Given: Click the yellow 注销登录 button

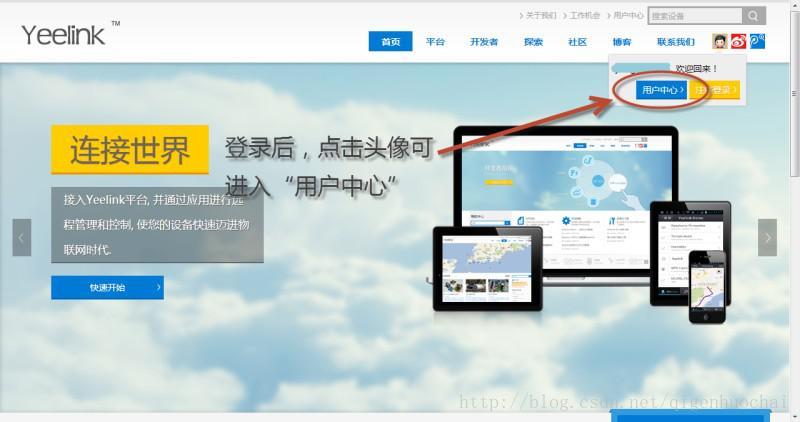Looking at the screenshot, I should [714, 90].
